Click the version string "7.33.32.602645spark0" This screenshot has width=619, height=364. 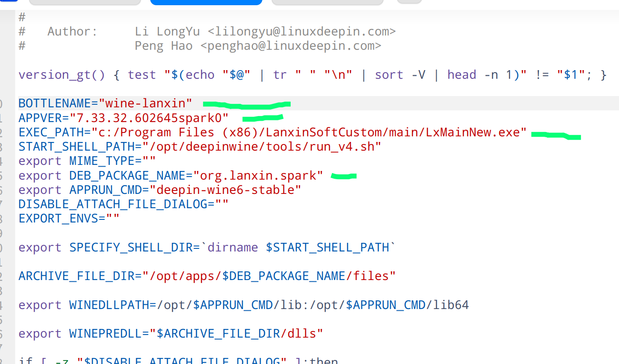149,118
